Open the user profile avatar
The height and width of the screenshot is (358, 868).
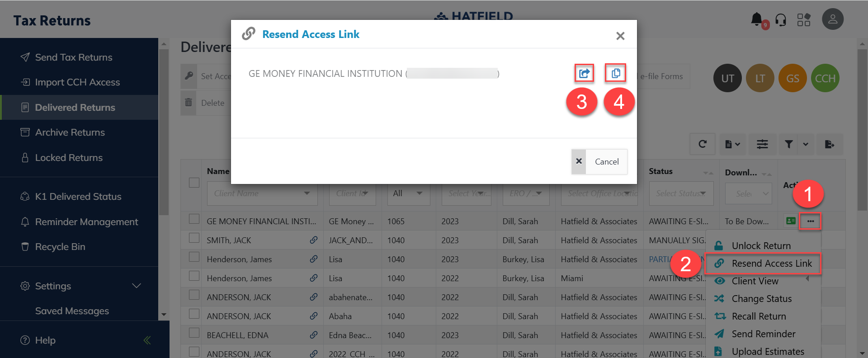(x=832, y=19)
